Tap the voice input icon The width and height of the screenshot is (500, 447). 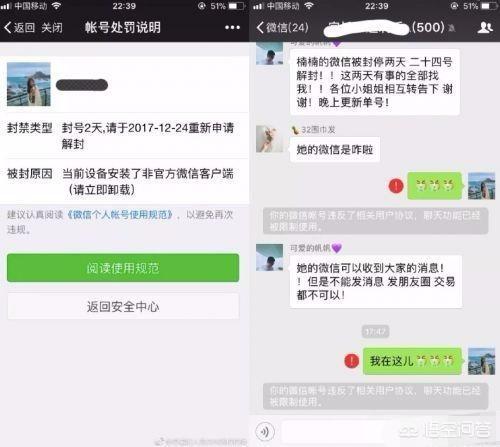[265, 432]
